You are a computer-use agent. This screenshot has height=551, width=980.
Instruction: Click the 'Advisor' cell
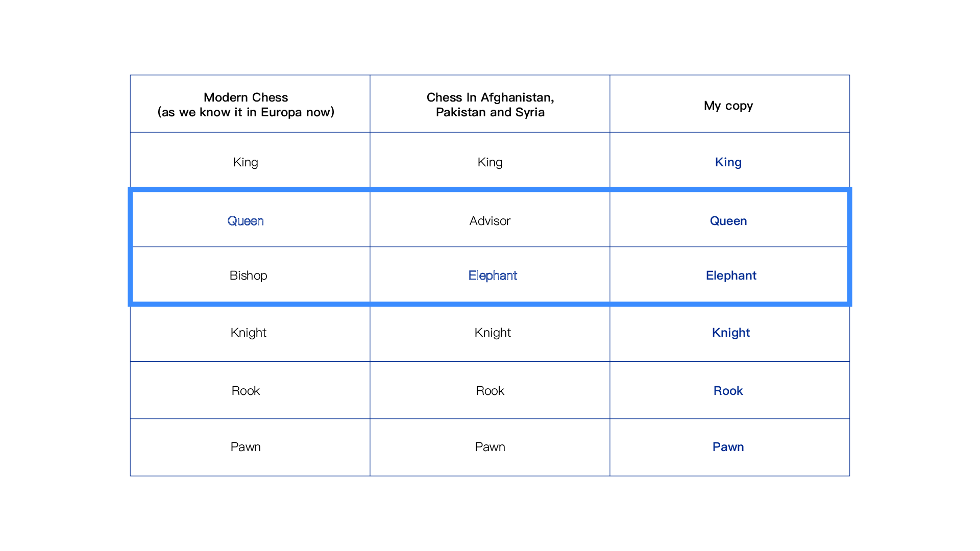point(490,221)
